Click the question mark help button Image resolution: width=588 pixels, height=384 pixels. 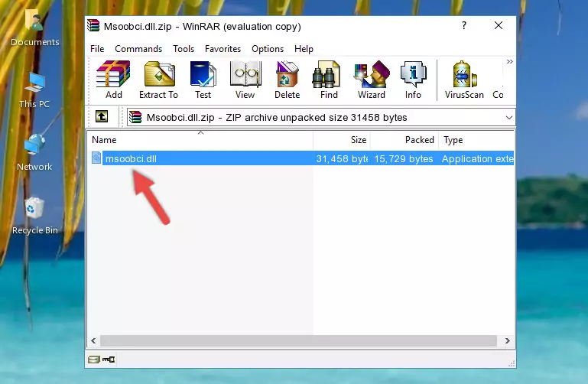click(464, 25)
